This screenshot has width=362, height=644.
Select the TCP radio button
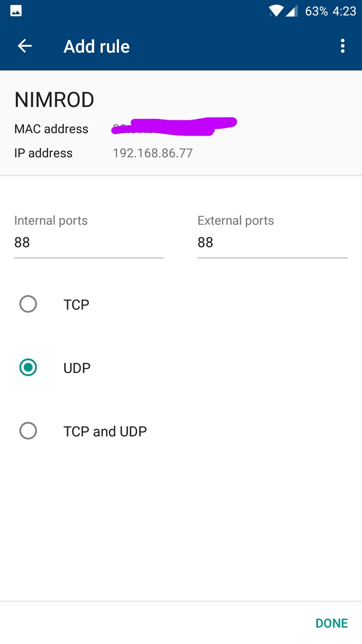coord(28,304)
